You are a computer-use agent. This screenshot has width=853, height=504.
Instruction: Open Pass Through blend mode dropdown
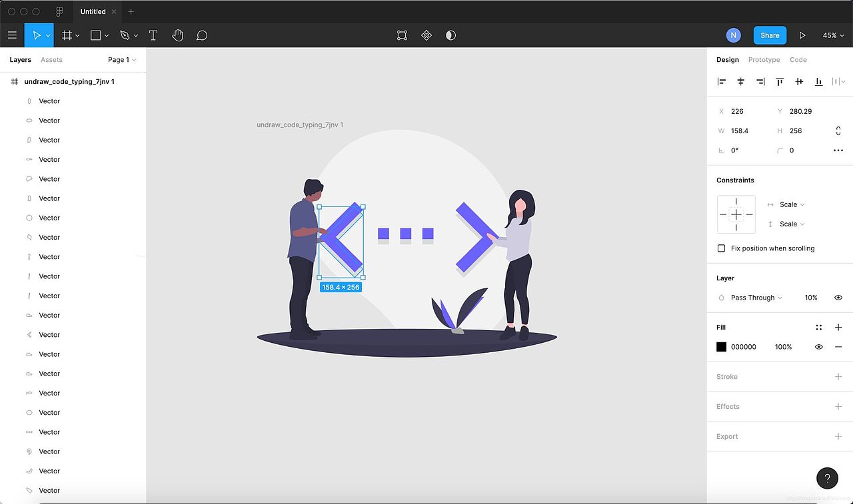tap(756, 298)
